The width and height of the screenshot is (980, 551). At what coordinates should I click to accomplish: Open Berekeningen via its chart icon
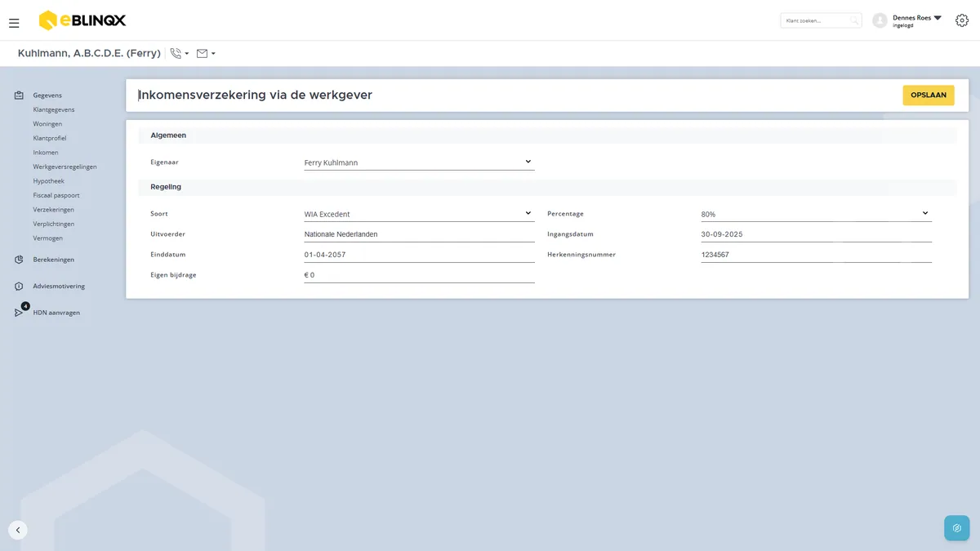coord(19,260)
